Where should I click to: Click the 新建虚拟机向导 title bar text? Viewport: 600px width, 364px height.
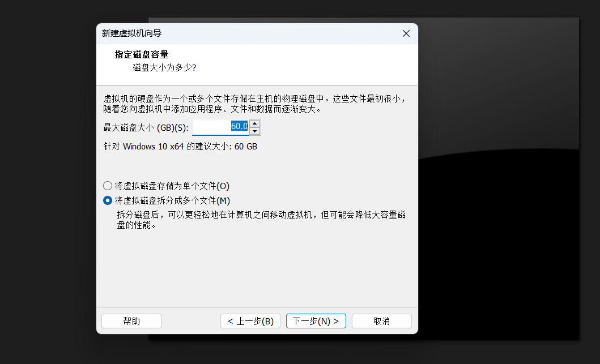[x=131, y=33]
